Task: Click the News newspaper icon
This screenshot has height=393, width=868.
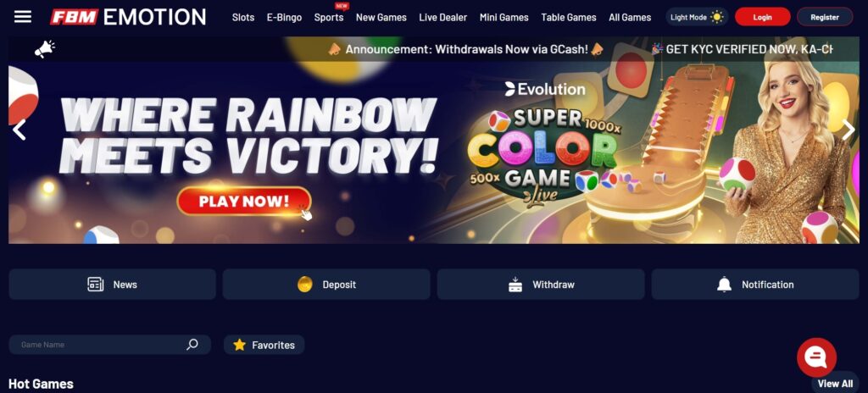Action: (95, 285)
